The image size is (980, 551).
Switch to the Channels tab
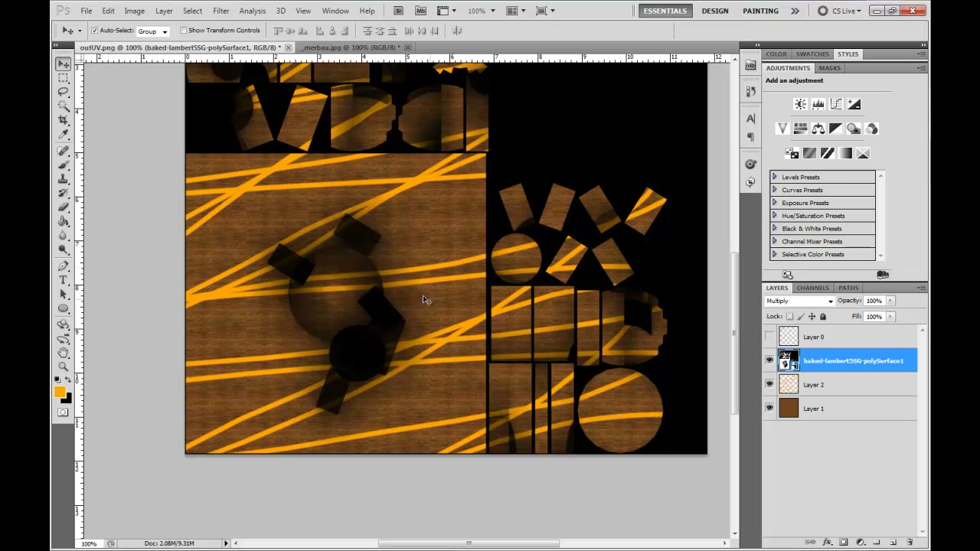pos(812,288)
